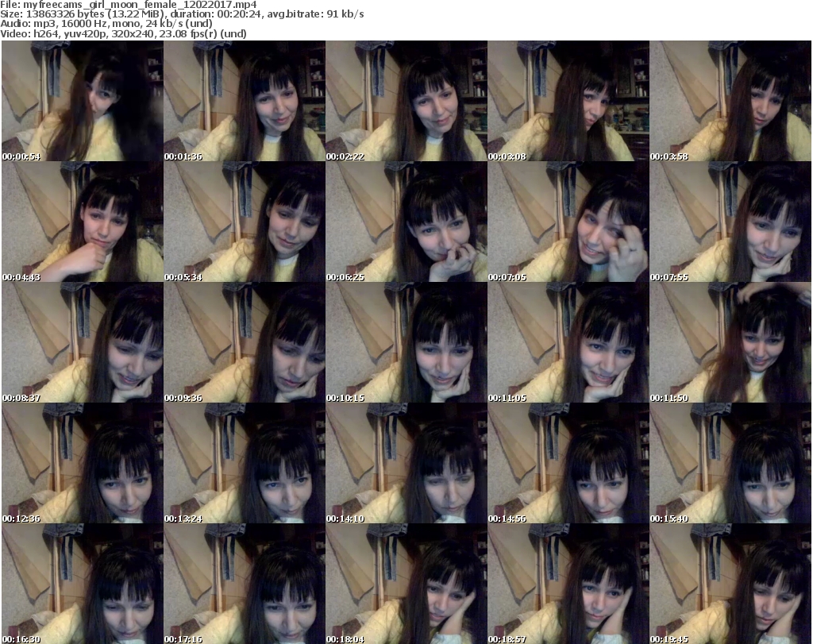Screen dimensions: 813x644
Task: Click the File name header line
Action: click(129, 5)
